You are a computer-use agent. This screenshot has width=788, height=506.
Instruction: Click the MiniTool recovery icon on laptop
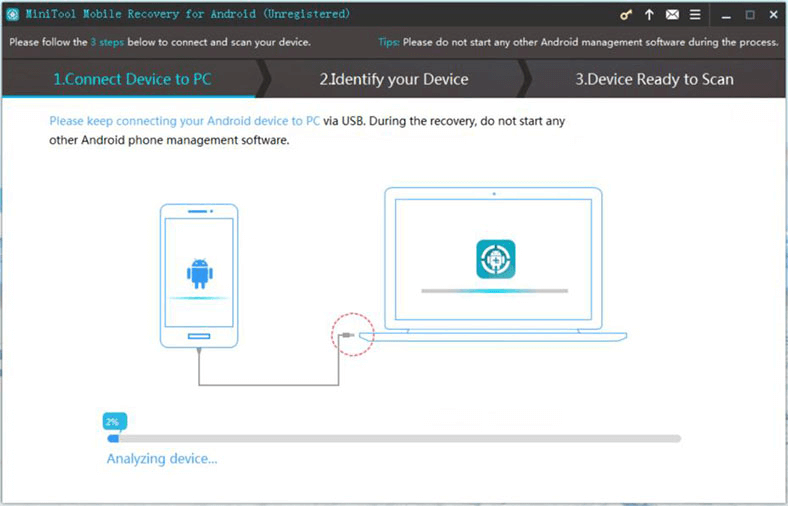(496, 259)
